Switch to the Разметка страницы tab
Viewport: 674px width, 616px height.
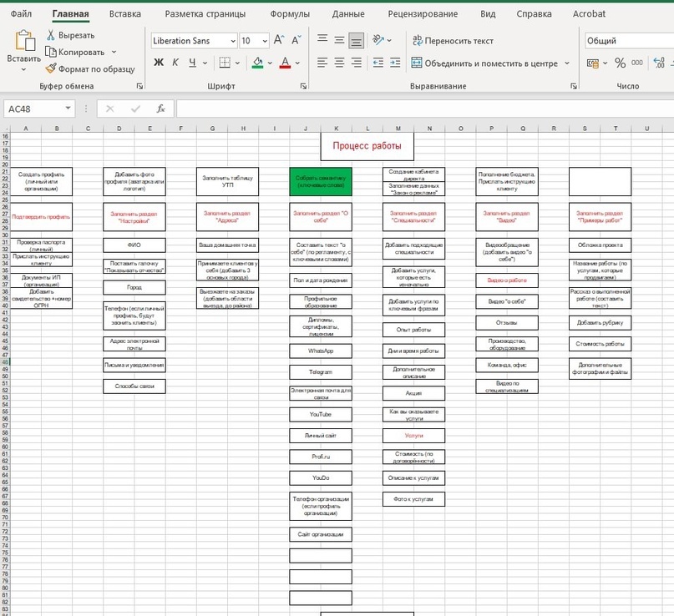click(x=205, y=13)
